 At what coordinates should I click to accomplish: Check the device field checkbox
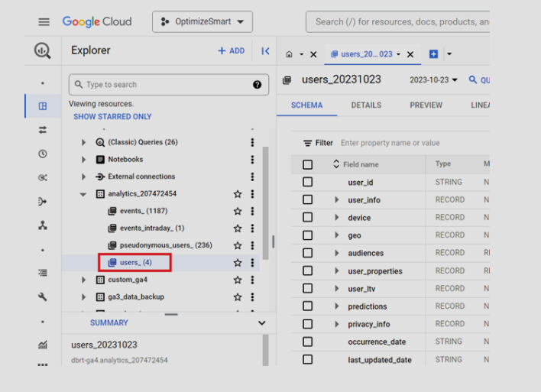click(x=307, y=217)
